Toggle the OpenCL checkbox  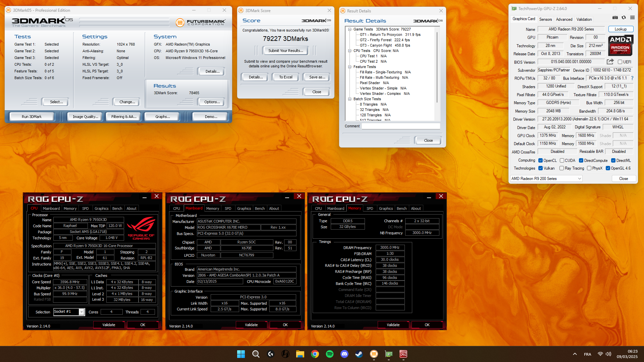tap(540, 161)
